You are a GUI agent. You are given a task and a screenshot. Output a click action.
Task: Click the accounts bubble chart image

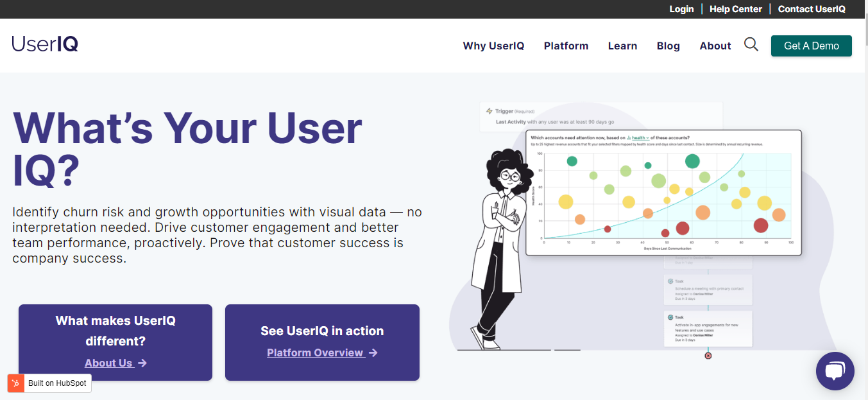[663, 193]
